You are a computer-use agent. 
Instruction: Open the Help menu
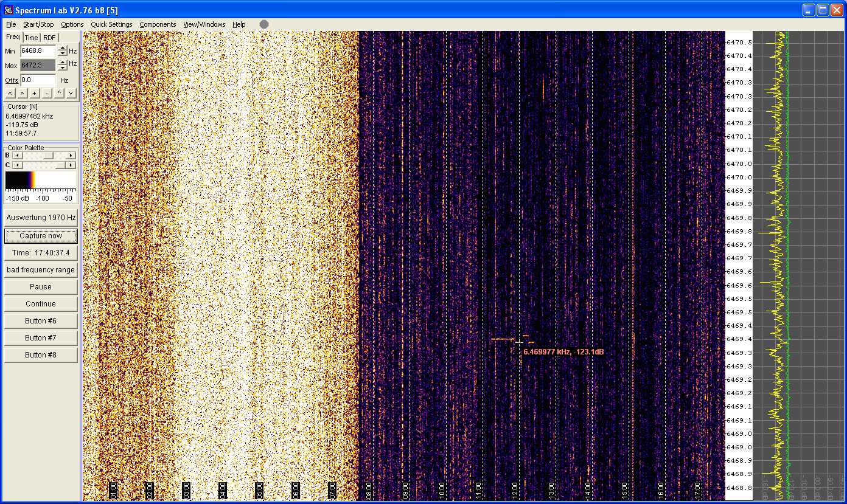pos(239,24)
